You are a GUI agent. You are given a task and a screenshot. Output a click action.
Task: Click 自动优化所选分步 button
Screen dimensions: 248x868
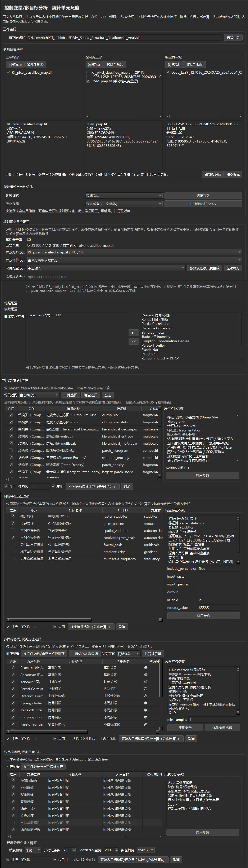pyautogui.click(x=203, y=204)
